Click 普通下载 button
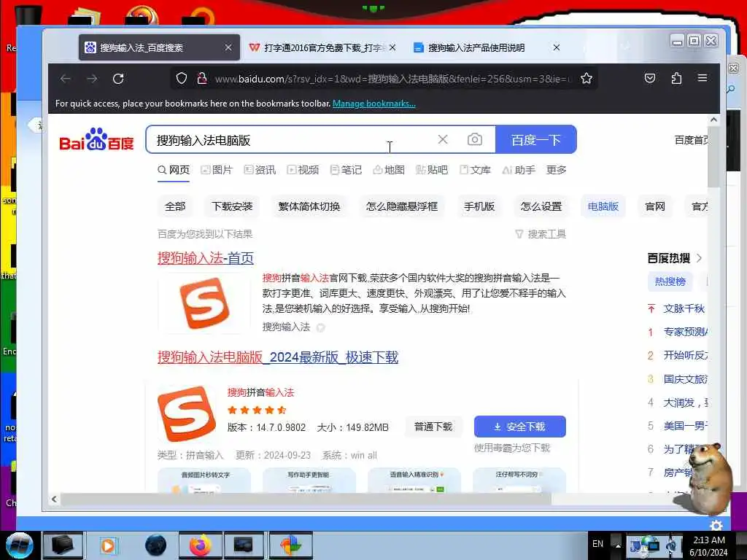The height and width of the screenshot is (560, 747). [433, 427]
